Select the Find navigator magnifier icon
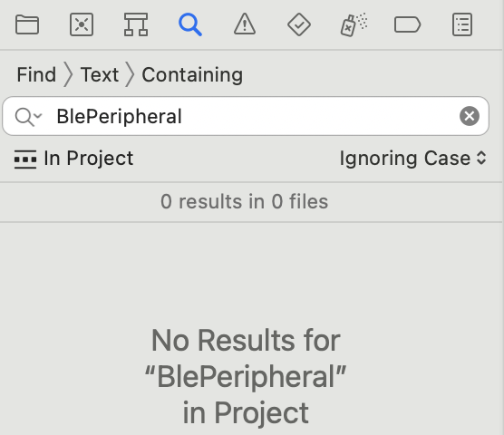The height and width of the screenshot is (435, 504). click(190, 24)
